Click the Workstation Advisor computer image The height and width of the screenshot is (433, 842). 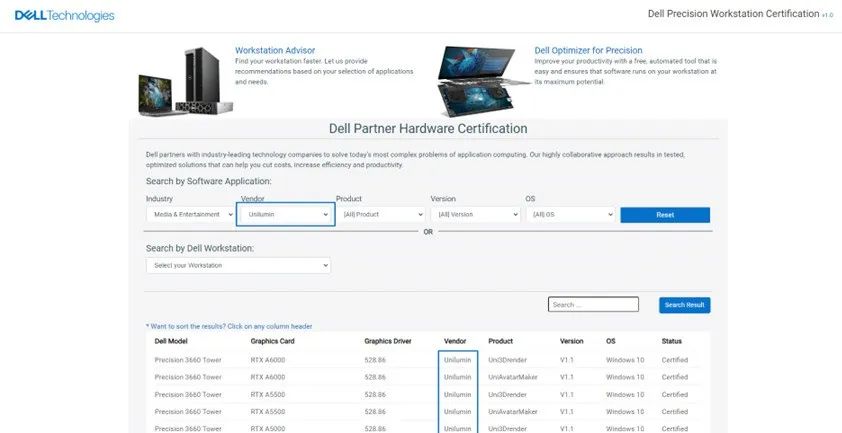click(x=182, y=80)
